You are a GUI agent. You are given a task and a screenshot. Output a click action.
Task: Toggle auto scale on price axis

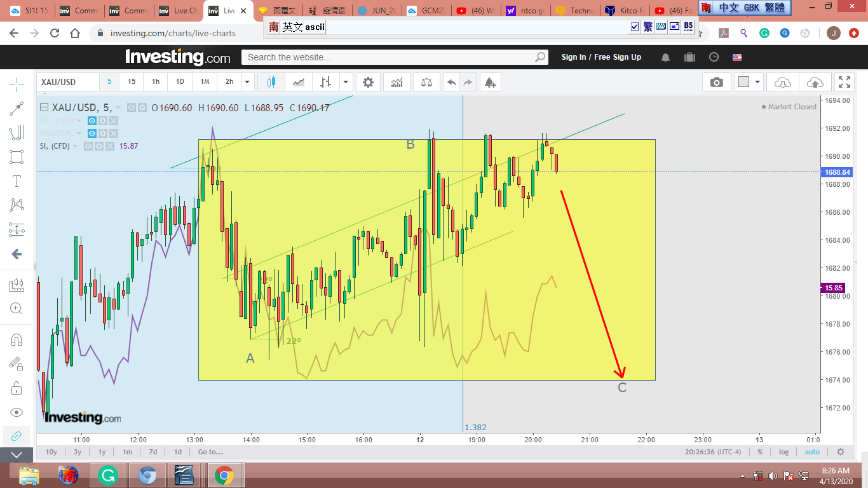coord(812,452)
